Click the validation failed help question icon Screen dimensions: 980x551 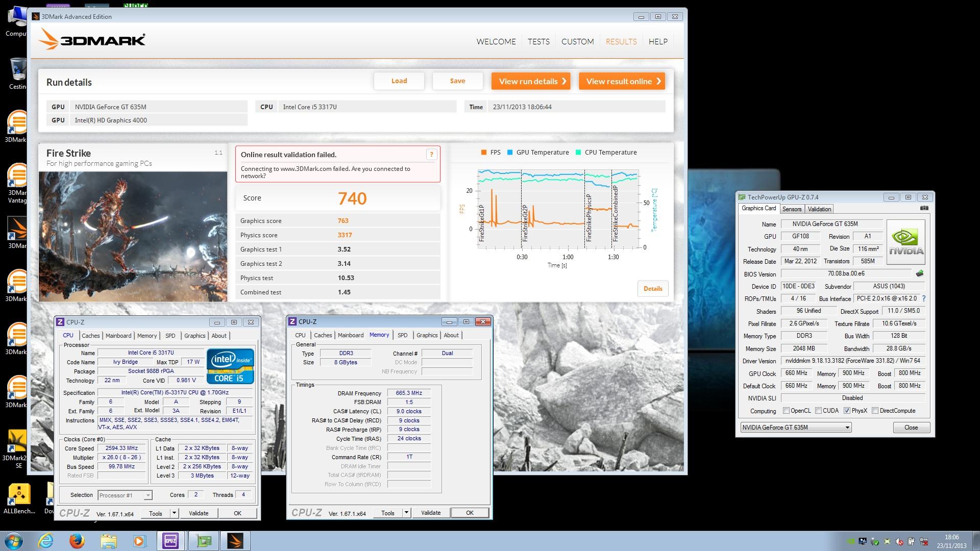[x=431, y=154]
